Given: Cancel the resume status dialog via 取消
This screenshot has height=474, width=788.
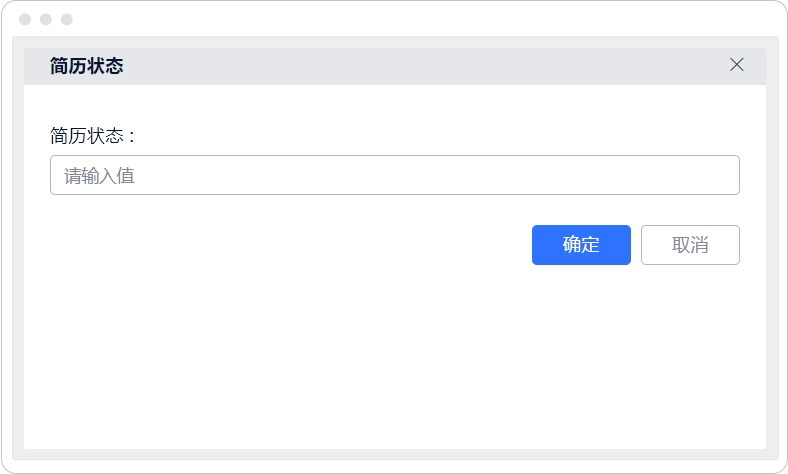Looking at the screenshot, I should (690, 245).
